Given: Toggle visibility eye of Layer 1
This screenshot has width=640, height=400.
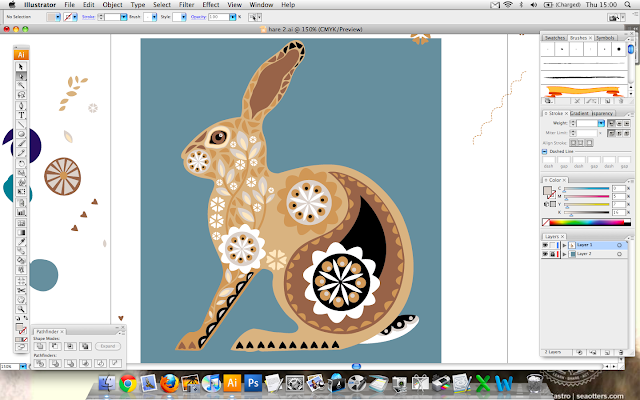Looking at the screenshot, I should coord(545,245).
